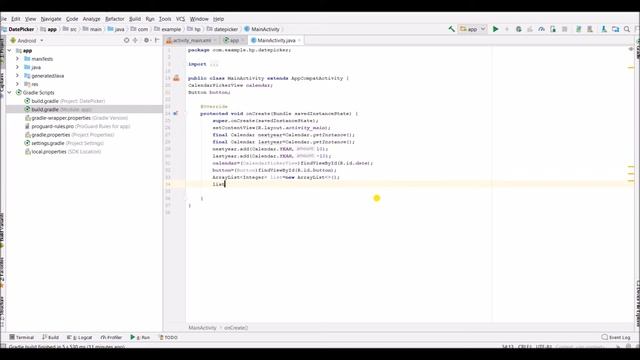Screen dimensions: 640x360
Task: Open the Window menu
Action: (x=199, y=19)
